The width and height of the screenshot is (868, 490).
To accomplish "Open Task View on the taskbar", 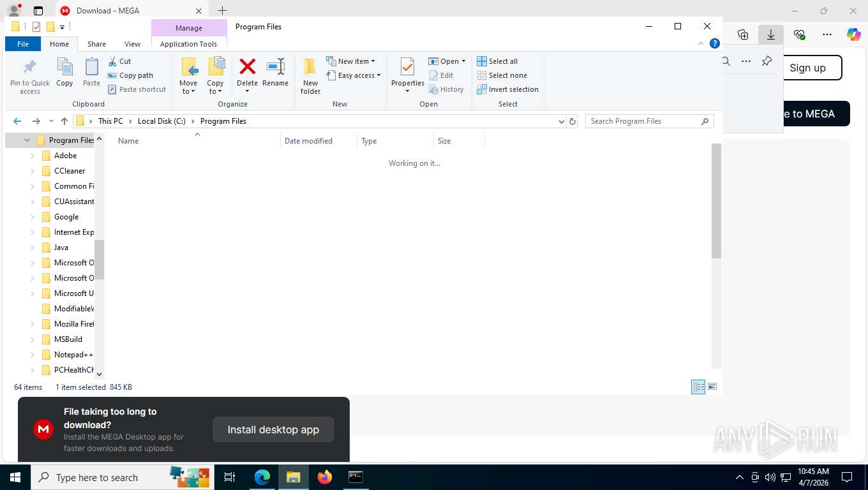I will click(230, 477).
